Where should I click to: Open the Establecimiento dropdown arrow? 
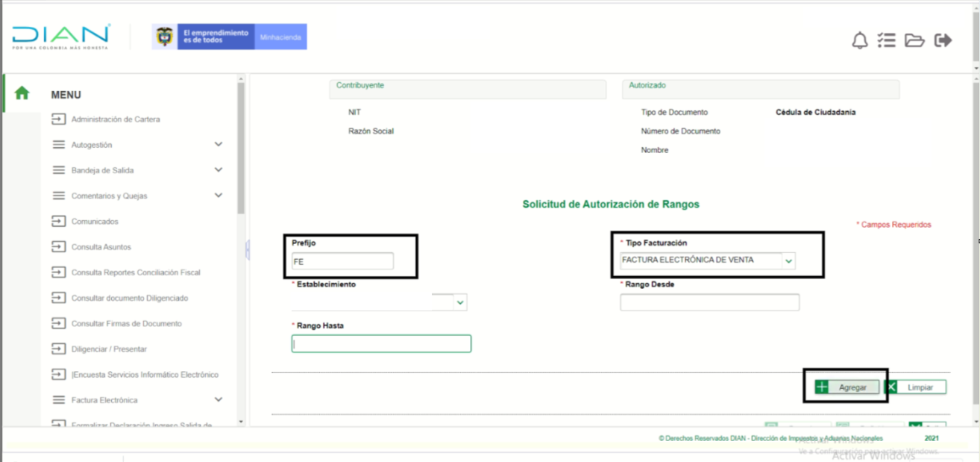(460, 302)
